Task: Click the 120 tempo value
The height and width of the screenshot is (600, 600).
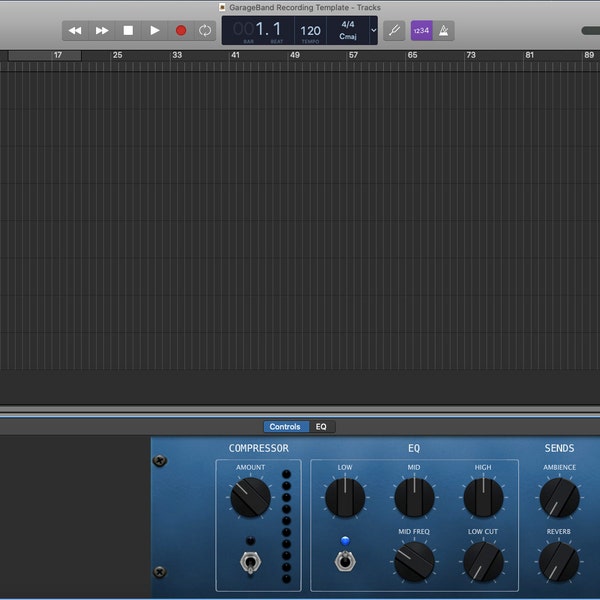Action: pos(310,31)
